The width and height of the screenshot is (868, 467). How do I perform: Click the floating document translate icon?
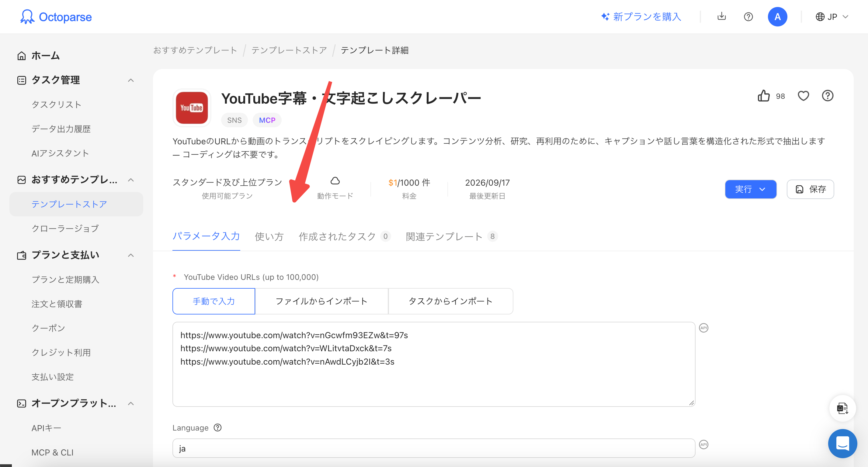[842, 408]
